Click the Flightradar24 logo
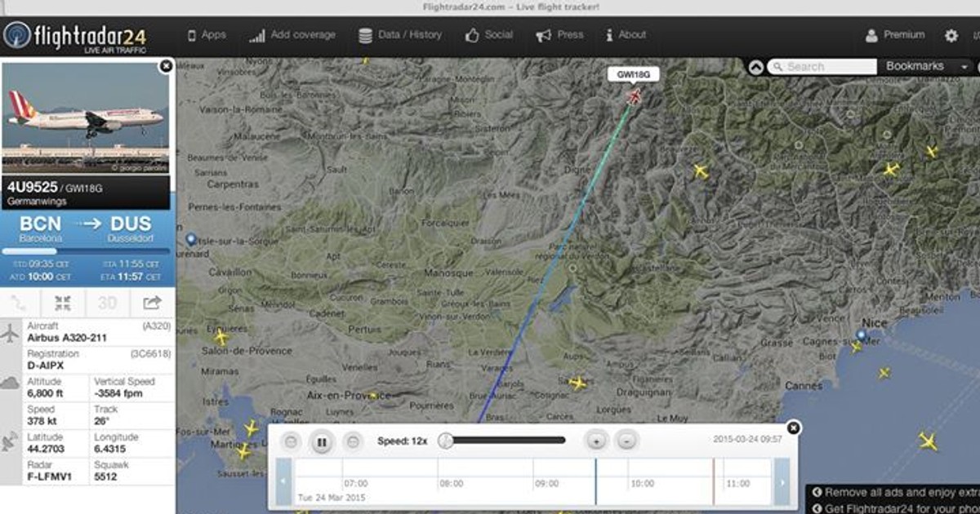 tap(75, 38)
